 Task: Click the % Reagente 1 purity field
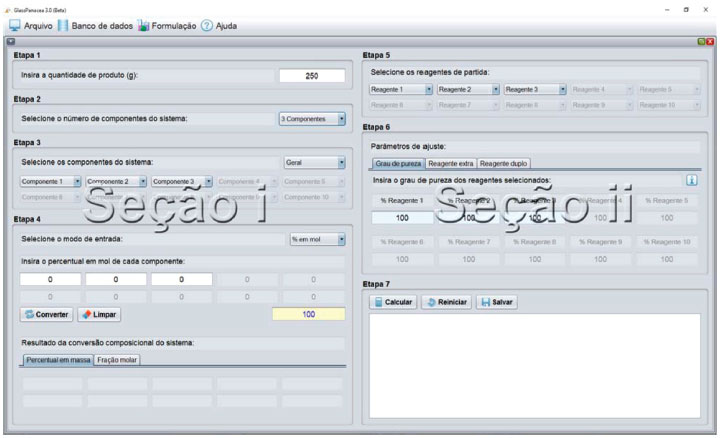[402, 217]
